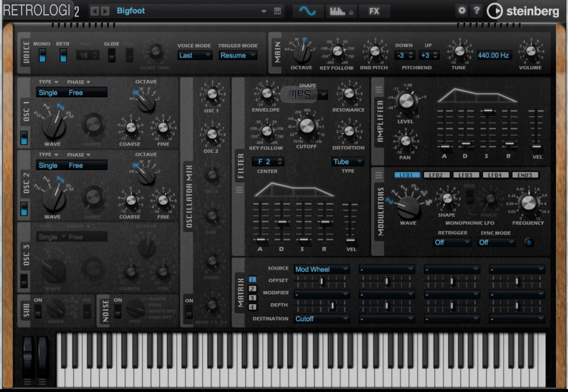Click the amplifier envelope Sustain slider handle
This screenshot has height=392, width=568.
(488, 110)
